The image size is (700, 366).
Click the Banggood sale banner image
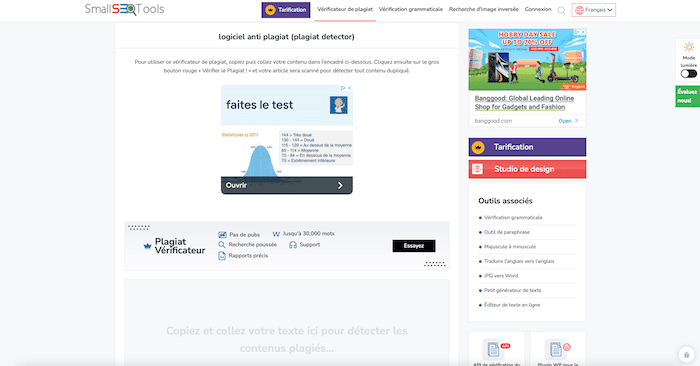tap(527, 60)
